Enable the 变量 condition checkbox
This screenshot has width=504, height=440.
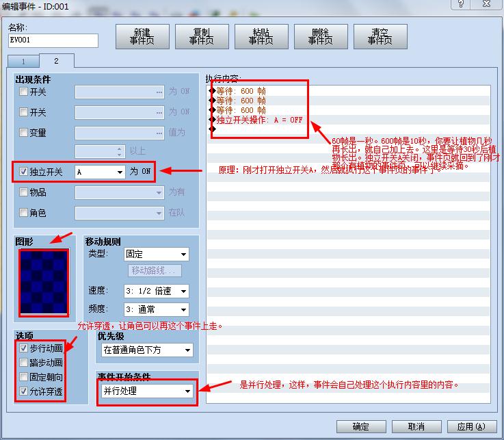(23, 132)
